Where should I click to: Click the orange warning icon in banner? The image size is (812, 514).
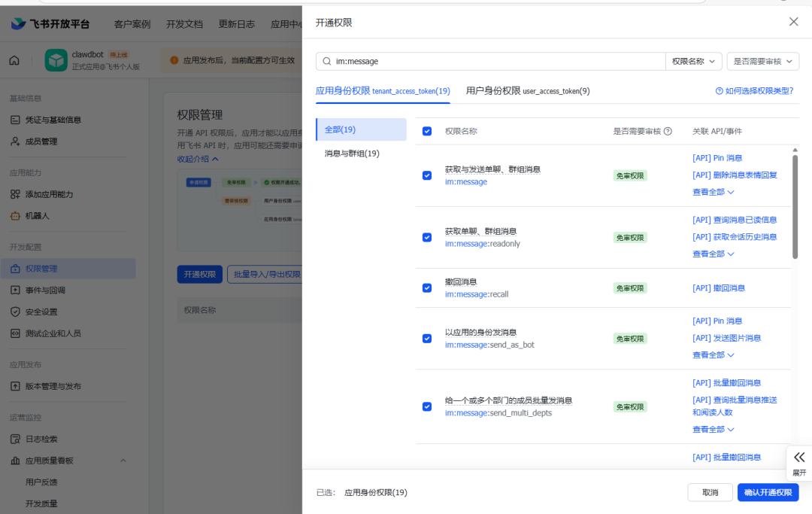tap(174, 60)
